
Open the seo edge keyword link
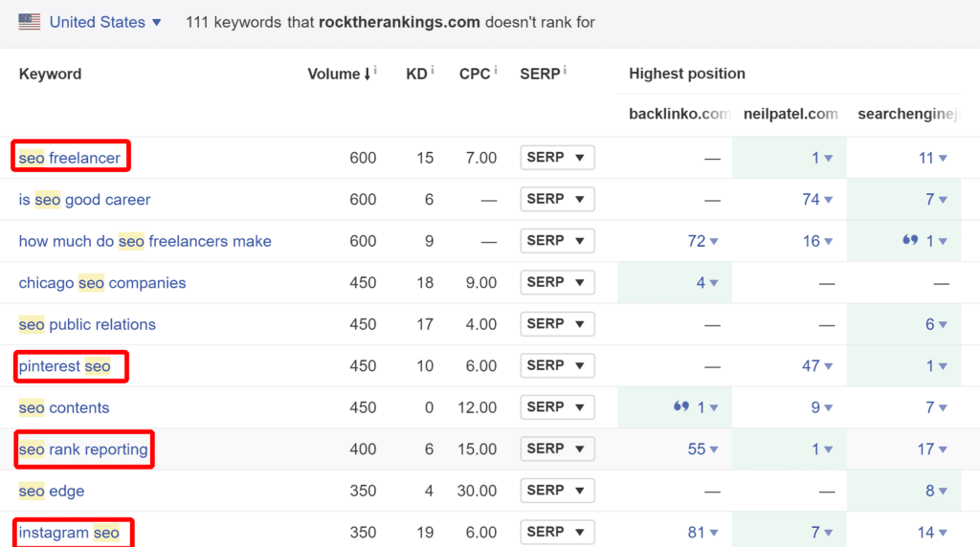coord(52,491)
